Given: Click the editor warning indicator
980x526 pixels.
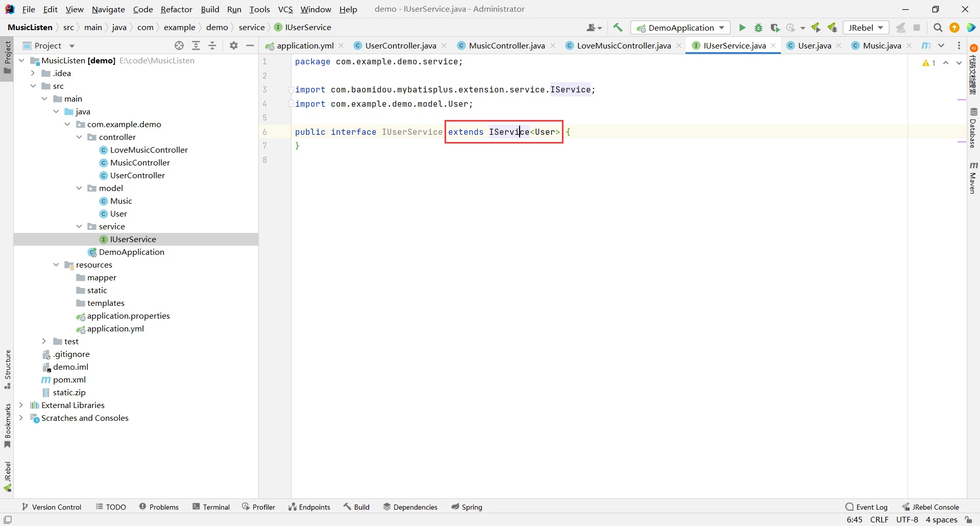Looking at the screenshot, I should [929, 63].
